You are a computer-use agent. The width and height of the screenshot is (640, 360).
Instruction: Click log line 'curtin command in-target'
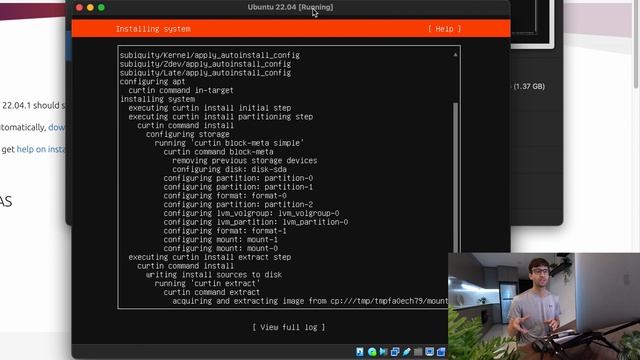click(x=181, y=90)
